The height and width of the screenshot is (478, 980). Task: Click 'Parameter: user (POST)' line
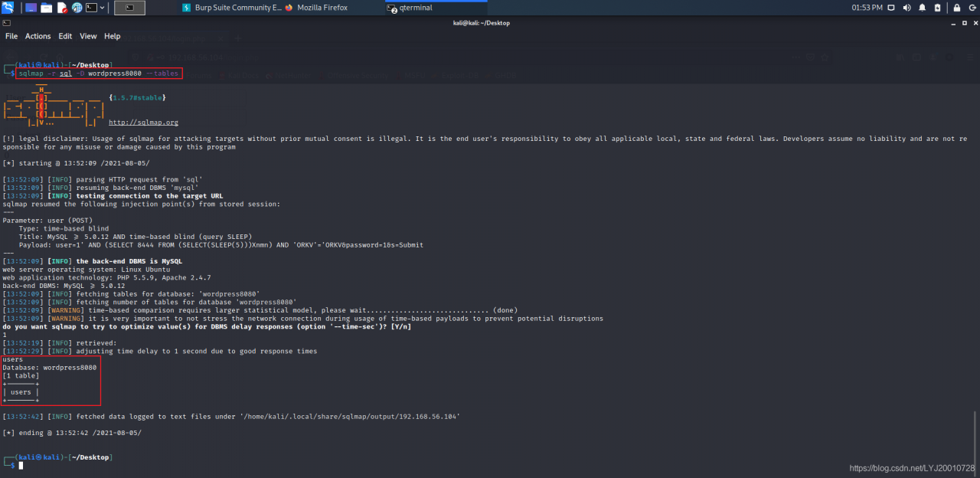pos(47,221)
